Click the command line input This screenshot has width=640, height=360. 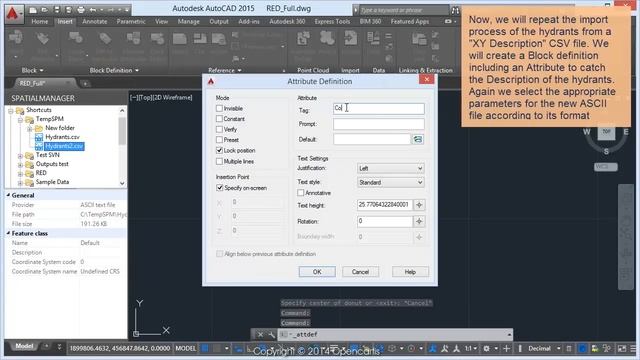[x=395, y=335]
